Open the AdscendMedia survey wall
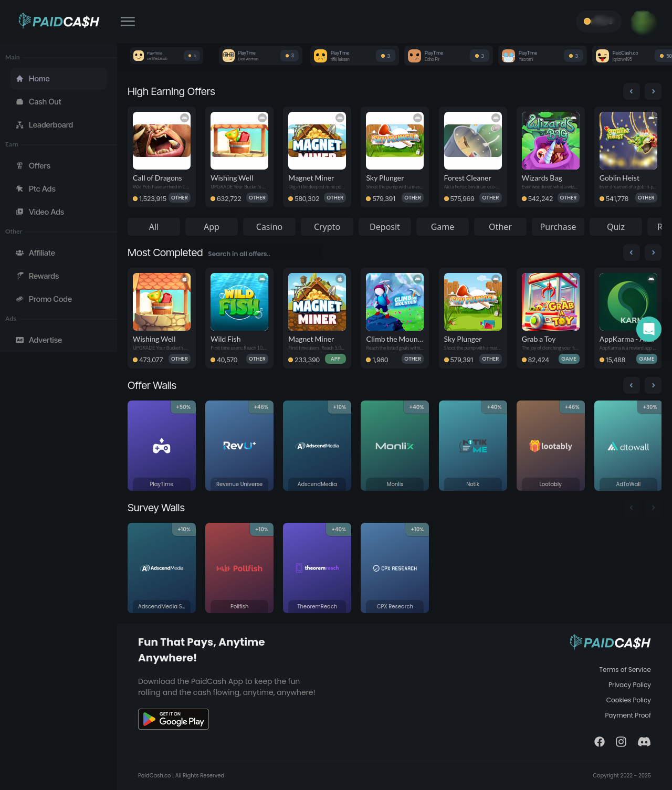 click(162, 568)
